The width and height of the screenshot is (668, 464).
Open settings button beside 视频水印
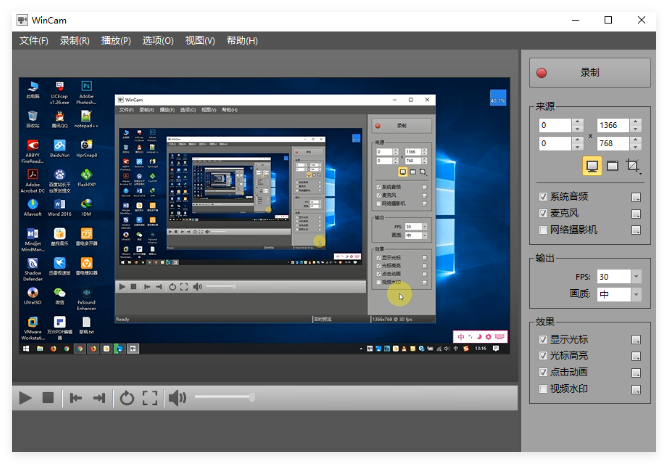coord(636,389)
